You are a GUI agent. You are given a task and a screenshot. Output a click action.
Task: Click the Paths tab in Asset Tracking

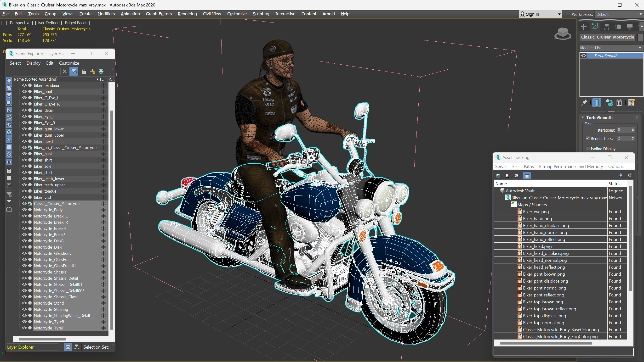click(529, 166)
